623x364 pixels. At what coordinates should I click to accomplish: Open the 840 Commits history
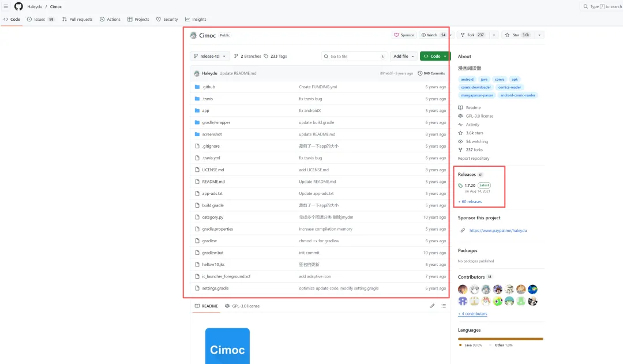point(431,73)
